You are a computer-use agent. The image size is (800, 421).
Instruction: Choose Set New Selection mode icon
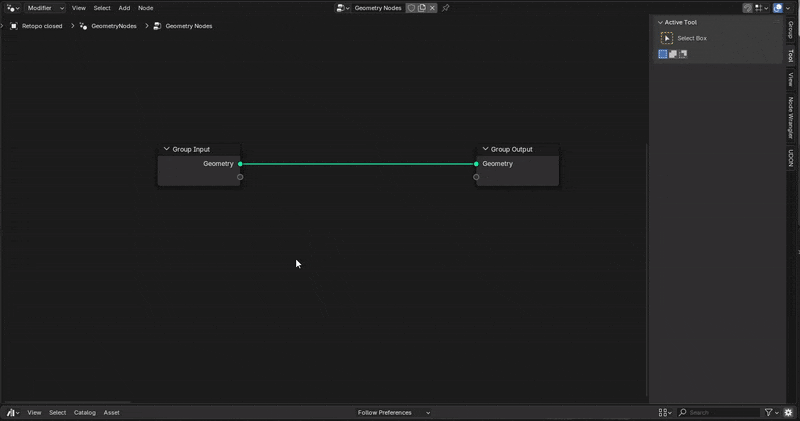click(662, 54)
